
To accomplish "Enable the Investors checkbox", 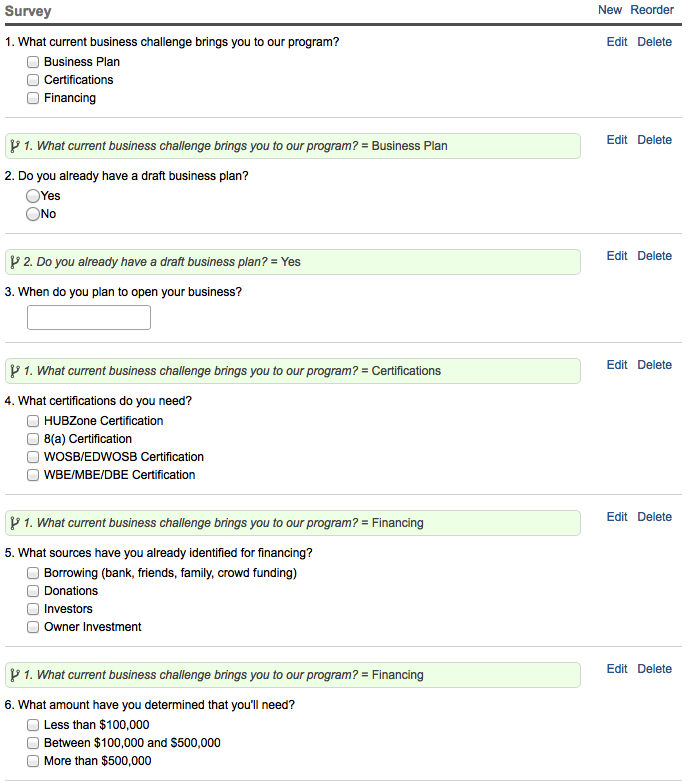I will click(x=33, y=609).
